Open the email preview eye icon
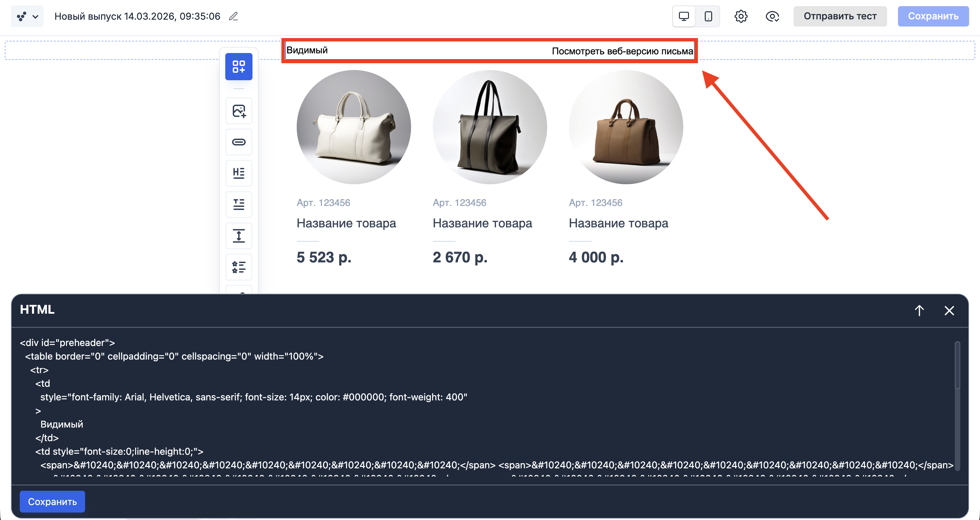 (x=771, y=16)
